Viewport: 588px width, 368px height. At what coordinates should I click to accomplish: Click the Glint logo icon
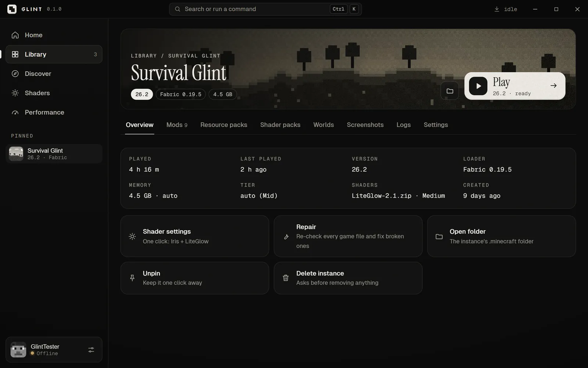coord(12,9)
